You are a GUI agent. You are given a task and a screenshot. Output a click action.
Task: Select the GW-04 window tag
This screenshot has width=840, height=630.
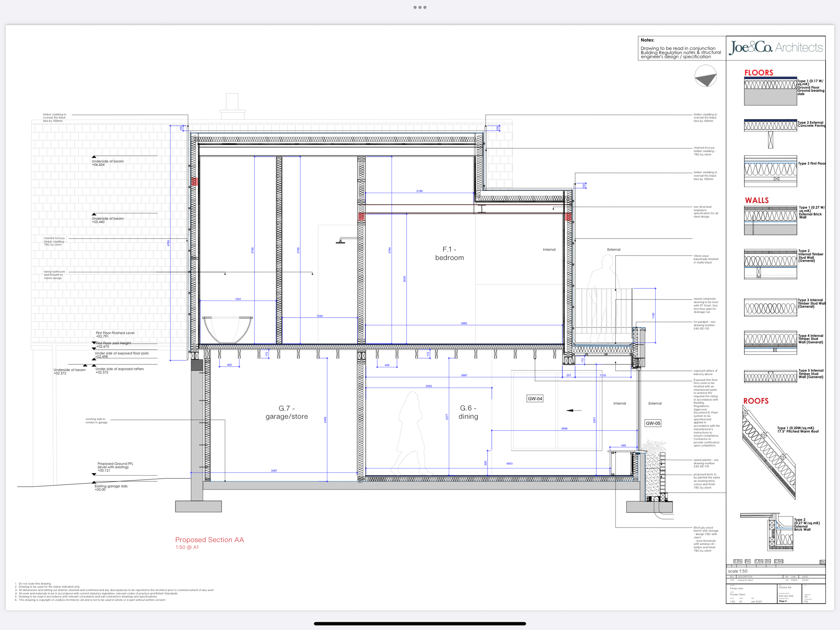pyautogui.click(x=535, y=399)
